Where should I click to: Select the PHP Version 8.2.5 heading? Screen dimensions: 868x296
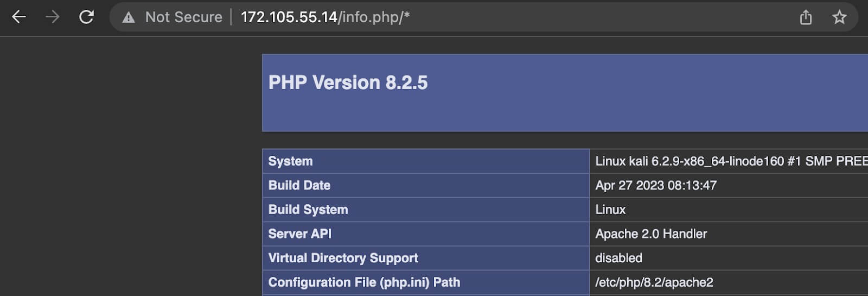coord(348,83)
